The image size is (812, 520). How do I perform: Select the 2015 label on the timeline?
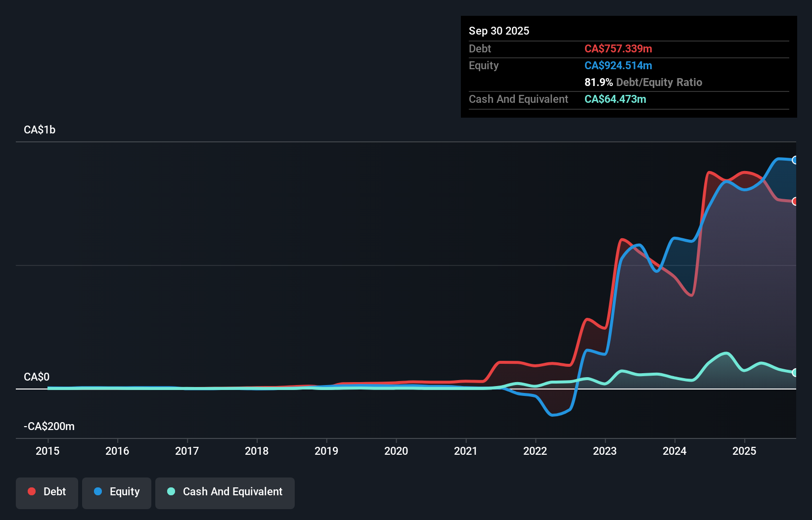(x=47, y=451)
